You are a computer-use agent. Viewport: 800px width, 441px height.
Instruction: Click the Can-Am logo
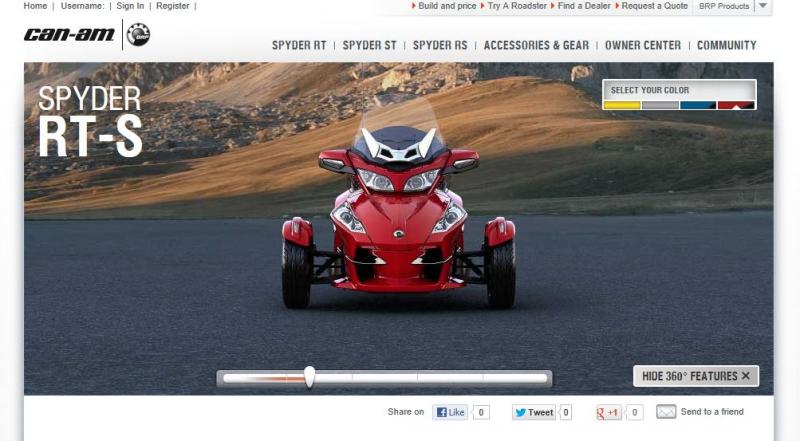(69, 35)
